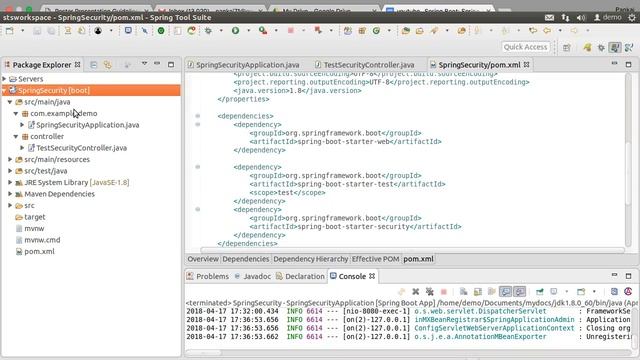The height and width of the screenshot is (360, 640).
Task: Open the Declaration view tab
Action: click(x=300, y=276)
